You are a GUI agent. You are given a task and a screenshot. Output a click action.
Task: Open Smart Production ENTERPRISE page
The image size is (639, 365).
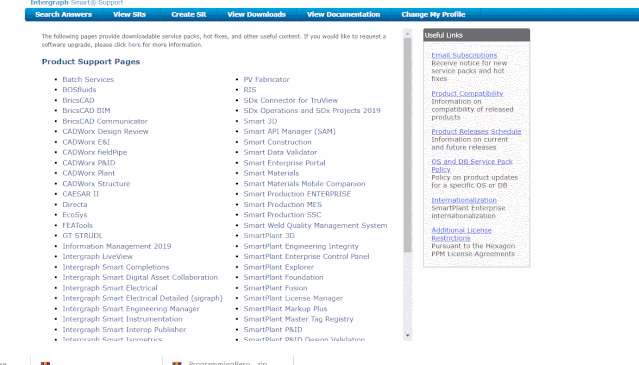tap(297, 194)
